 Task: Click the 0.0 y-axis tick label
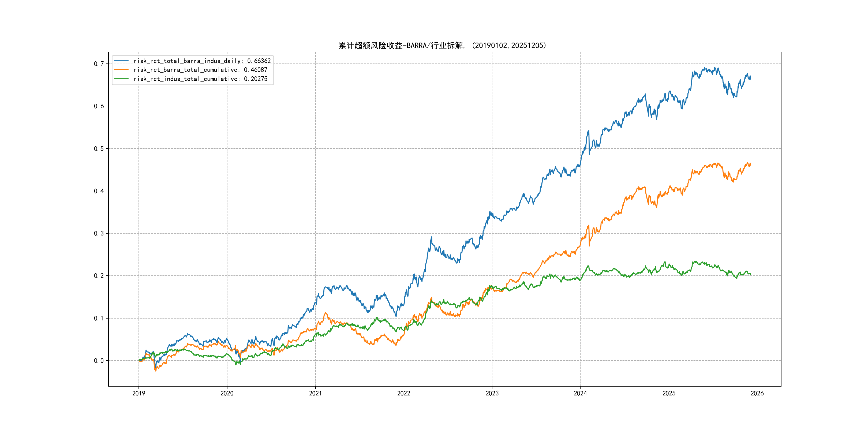(99, 361)
